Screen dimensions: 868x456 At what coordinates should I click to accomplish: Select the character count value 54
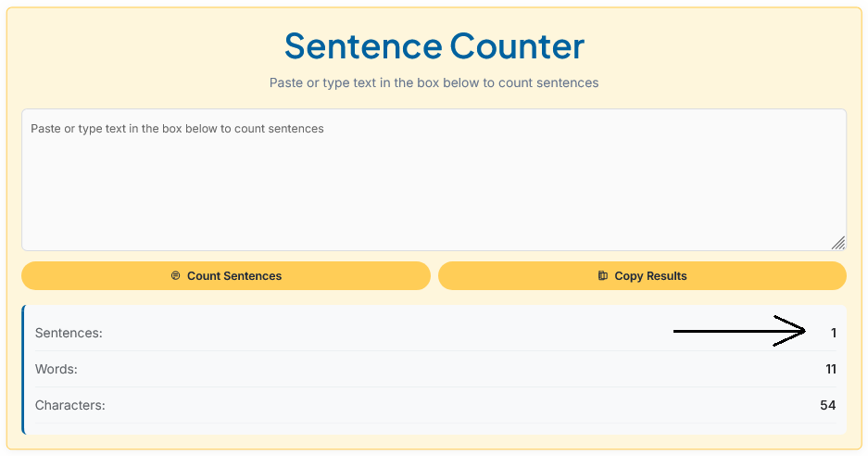pyautogui.click(x=828, y=405)
